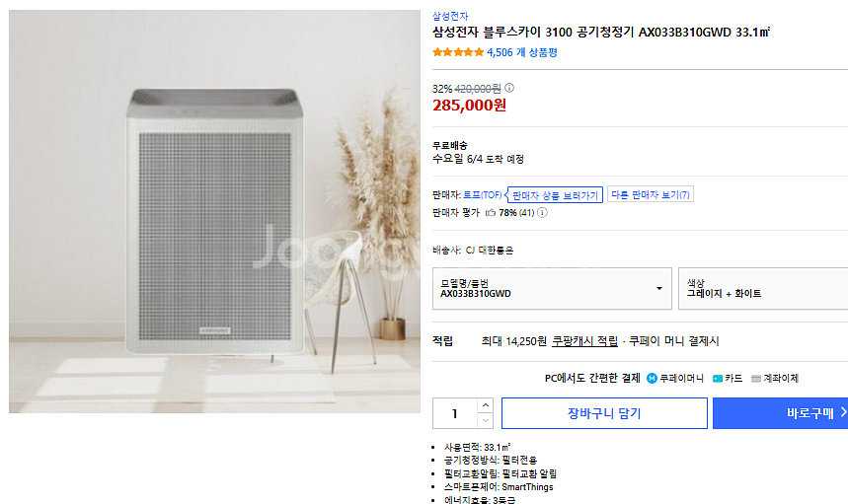Click the 쿠팡캐시 적립 link
The width and height of the screenshot is (848, 504).
584,341
